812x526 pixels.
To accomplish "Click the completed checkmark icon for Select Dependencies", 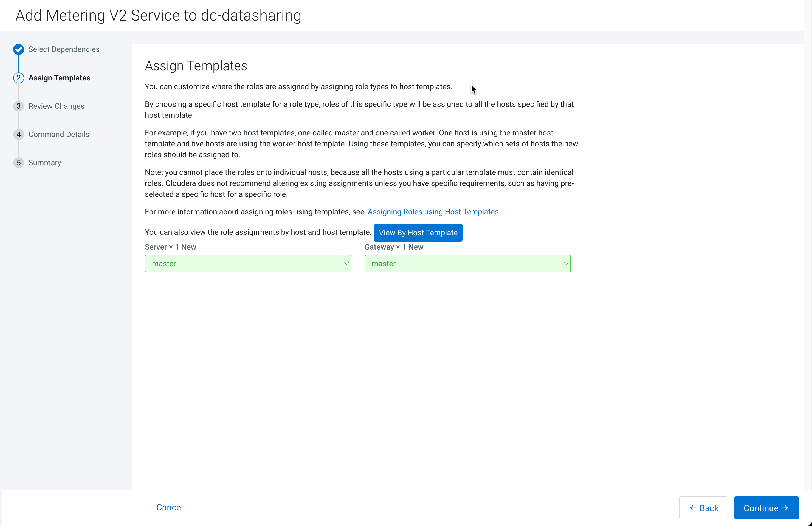I will coord(18,49).
